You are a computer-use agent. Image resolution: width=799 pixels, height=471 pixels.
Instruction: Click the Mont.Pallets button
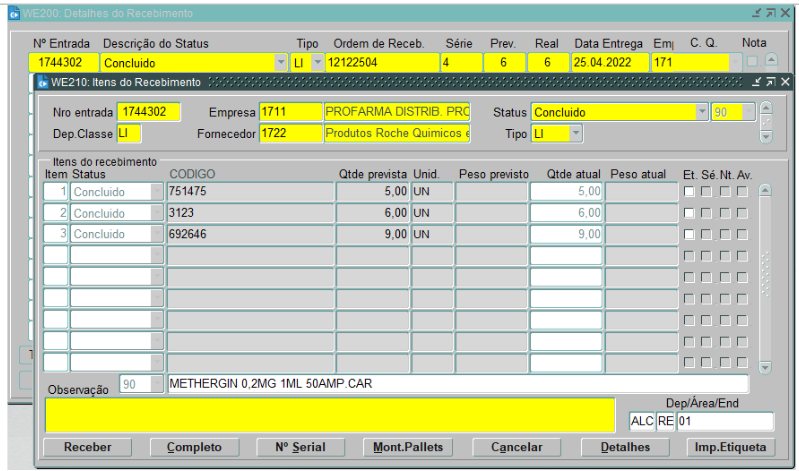pyautogui.click(x=408, y=447)
